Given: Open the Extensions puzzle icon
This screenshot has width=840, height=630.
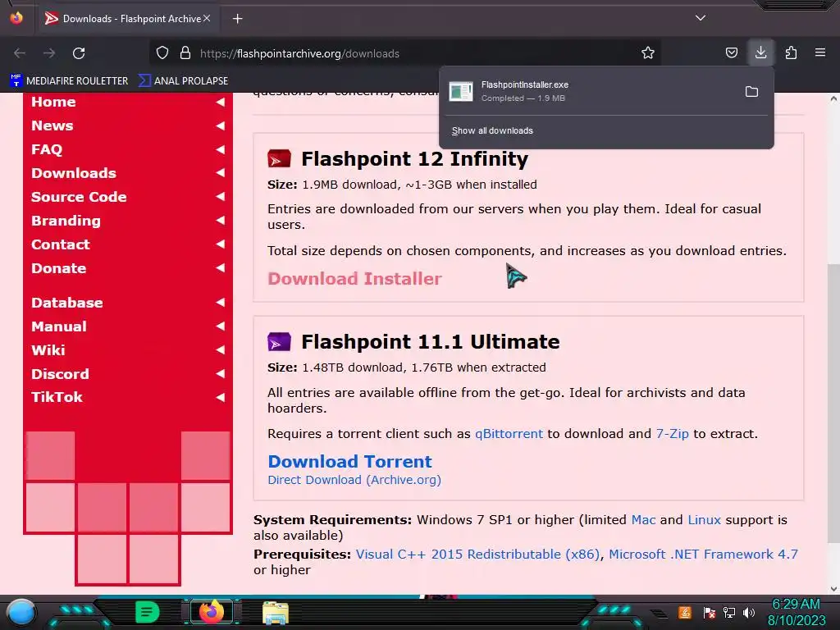Looking at the screenshot, I should click(x=791, y=53).
